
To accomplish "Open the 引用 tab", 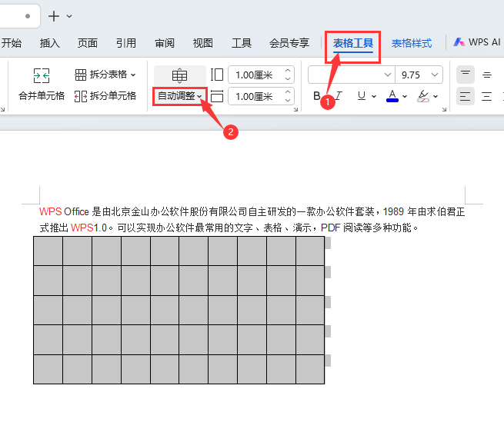I will 126,43.
